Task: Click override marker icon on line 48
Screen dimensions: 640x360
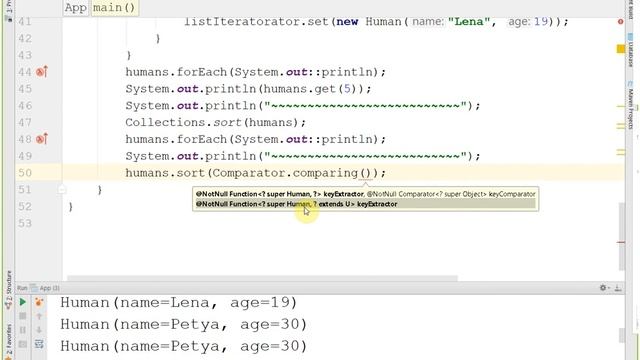Action: 42,139
